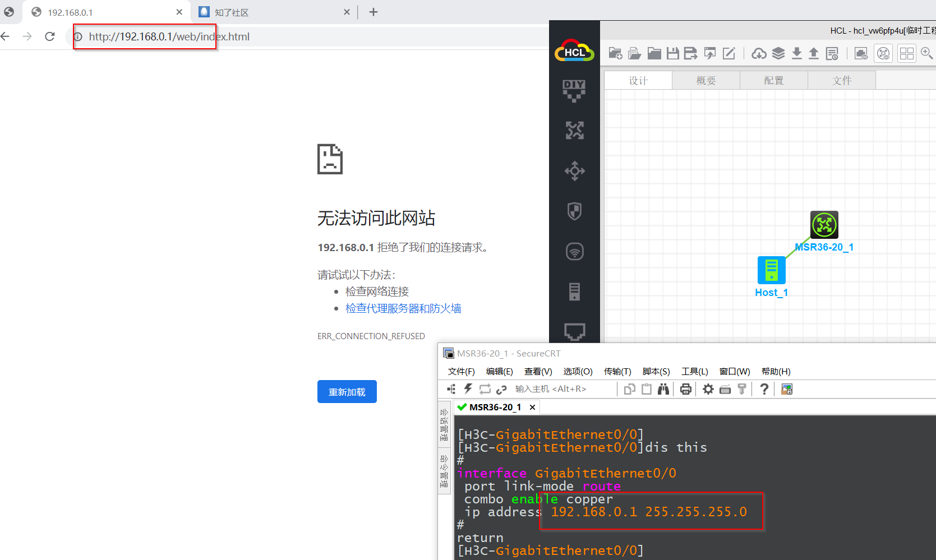Switch to the 概要 tab in HCL

706,81
